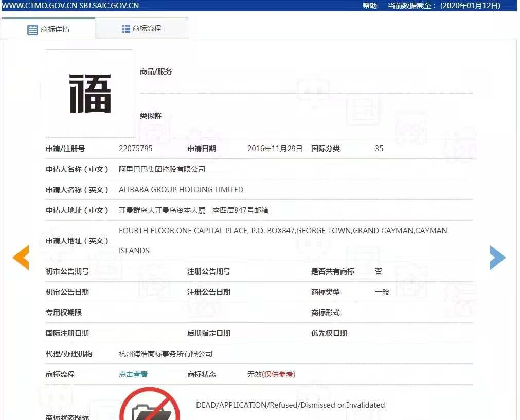Select the agency 杭州海浩商标事务所有限公司
520x420 pixels.
(x=166, y=354)
